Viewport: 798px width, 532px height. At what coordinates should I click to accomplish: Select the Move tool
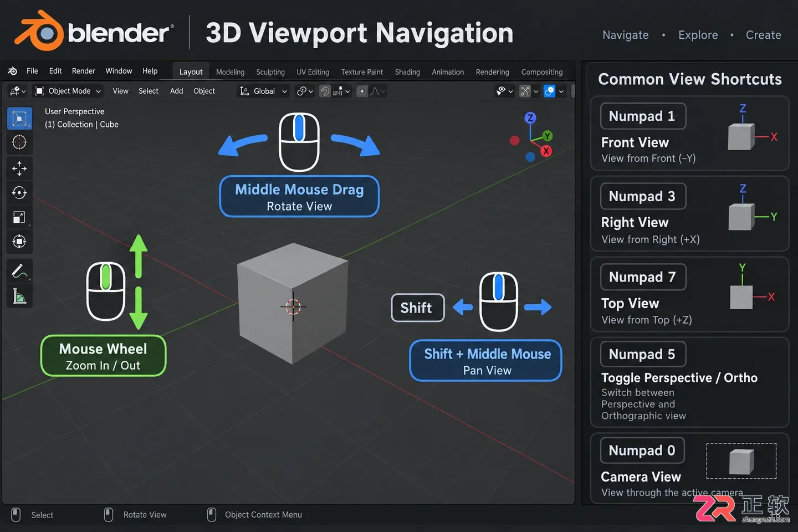tap(19, 168)
